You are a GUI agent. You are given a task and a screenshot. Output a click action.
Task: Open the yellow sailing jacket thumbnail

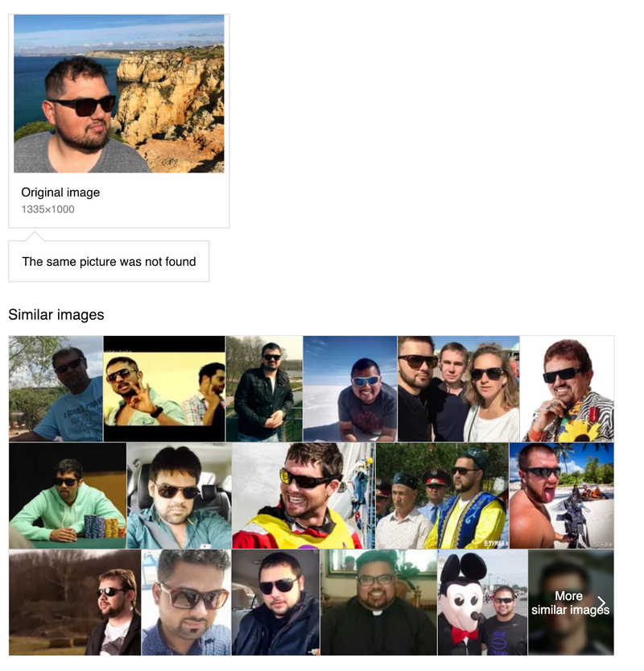[303, 495]
